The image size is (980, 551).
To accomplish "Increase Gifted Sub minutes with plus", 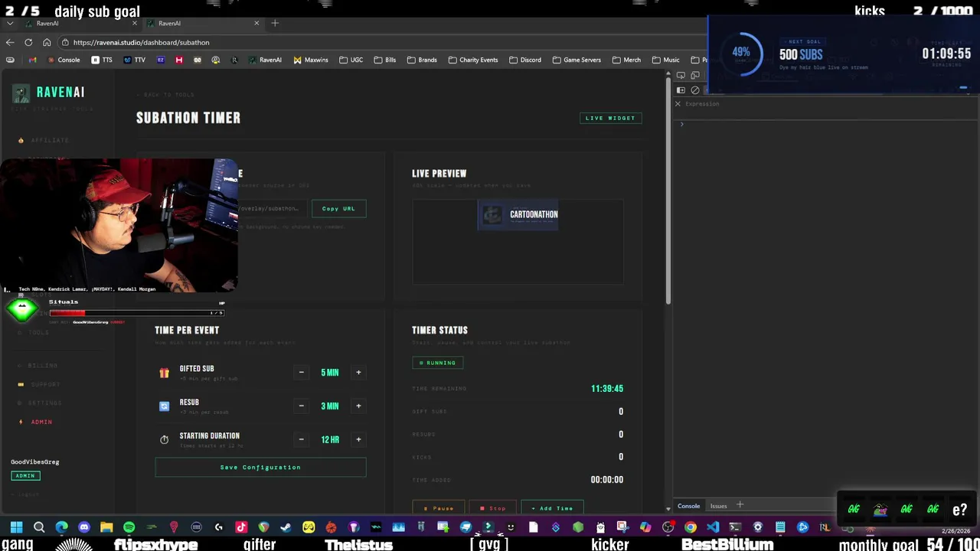I will tap(358, 373).
